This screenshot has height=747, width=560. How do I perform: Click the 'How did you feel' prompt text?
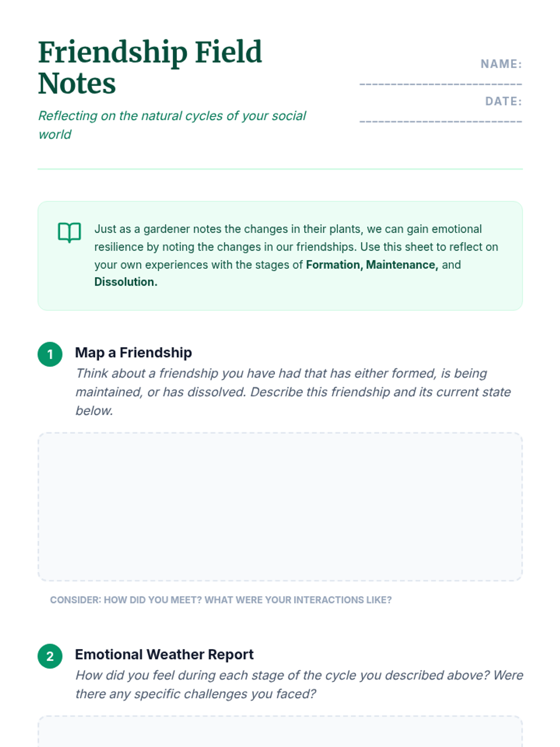pyautogui.click(x=299, y=684)
